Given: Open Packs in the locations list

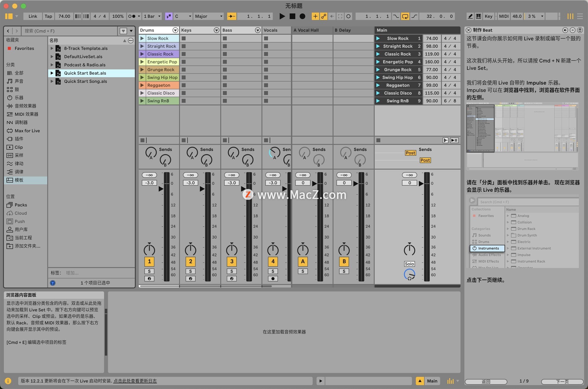Looking at the screenshot, I should [x=21, y=205].
